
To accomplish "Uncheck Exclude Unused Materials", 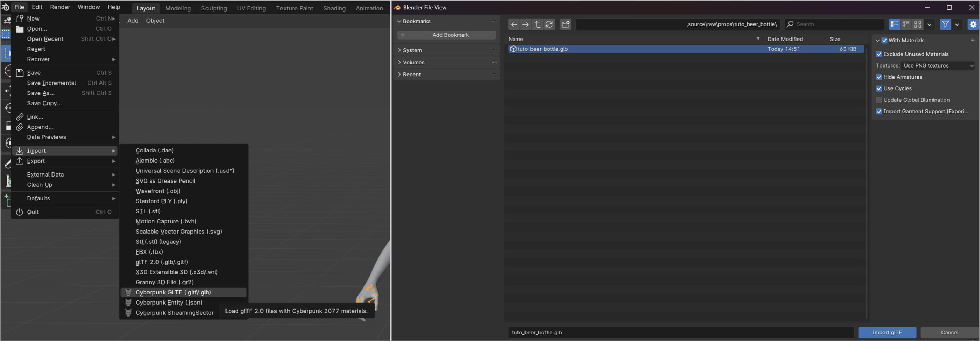I will click(879, 54).
